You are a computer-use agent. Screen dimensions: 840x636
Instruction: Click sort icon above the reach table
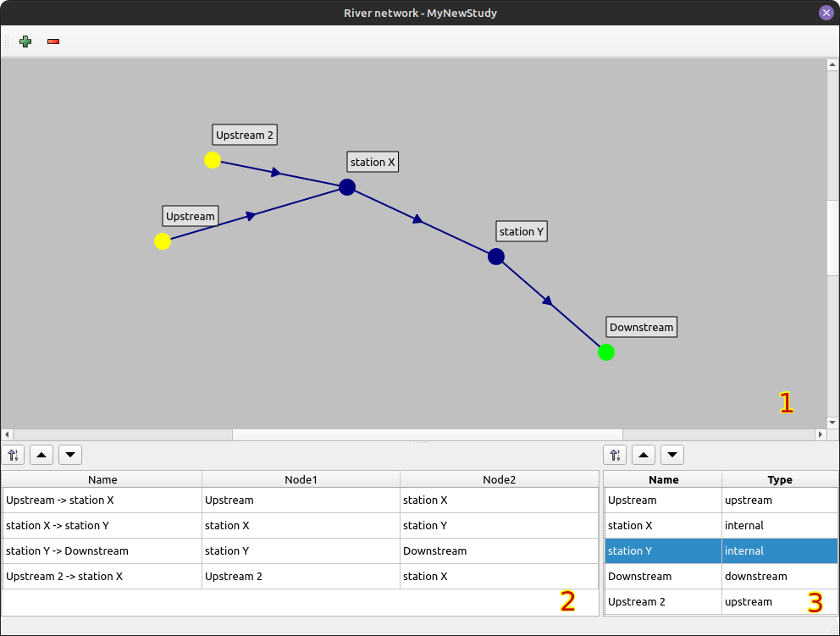point(14,455)
